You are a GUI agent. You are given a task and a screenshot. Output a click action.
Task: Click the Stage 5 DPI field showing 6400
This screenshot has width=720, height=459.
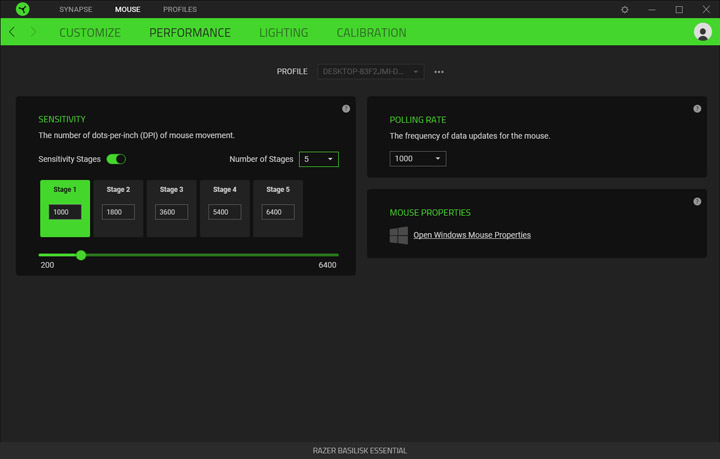[278, 212]
